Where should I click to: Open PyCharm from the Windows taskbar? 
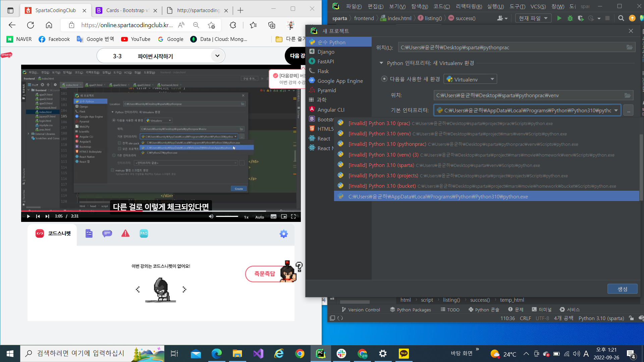tap(321, 353)
